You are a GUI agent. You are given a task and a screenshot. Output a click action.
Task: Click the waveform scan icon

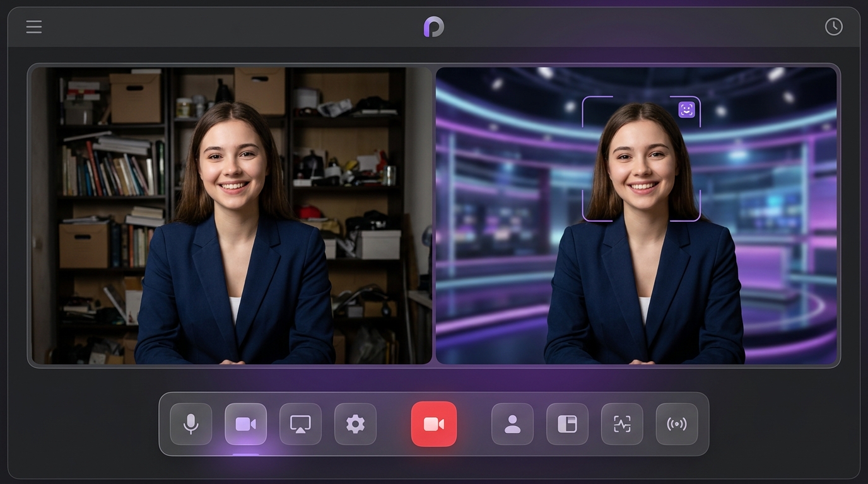click(x=622, y=424)
